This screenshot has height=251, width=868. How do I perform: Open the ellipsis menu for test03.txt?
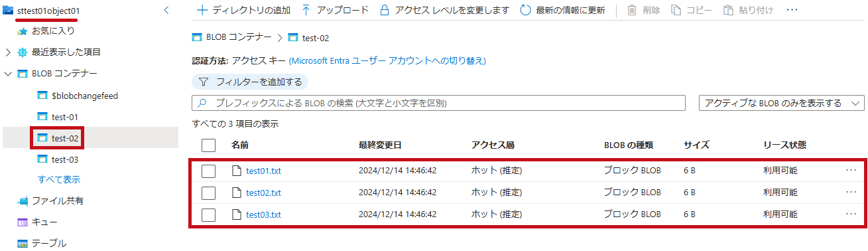click(851, 214)
